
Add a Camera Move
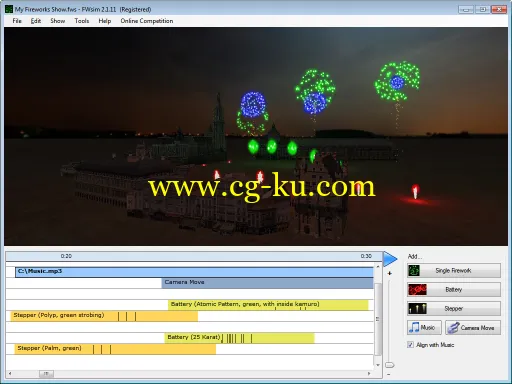tap(473, 328)
